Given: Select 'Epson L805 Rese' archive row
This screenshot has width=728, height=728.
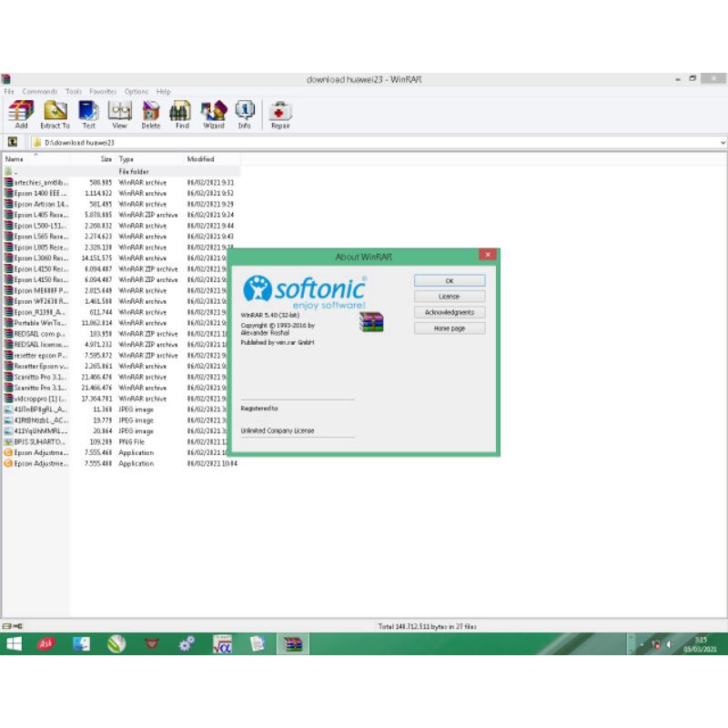Looking at the screenshot, I should (121, 247).
